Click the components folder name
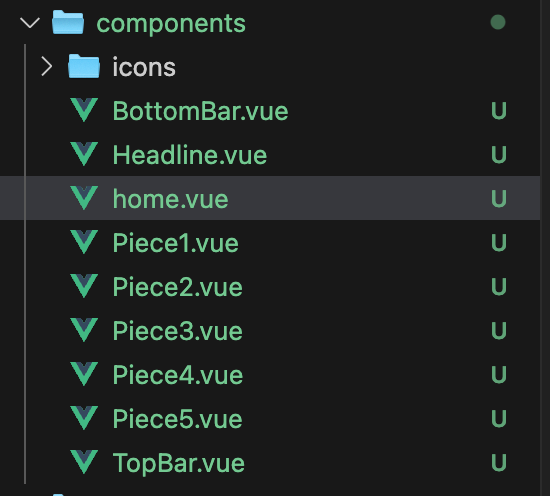Screen dimensions: 550x496 [171, 24]
